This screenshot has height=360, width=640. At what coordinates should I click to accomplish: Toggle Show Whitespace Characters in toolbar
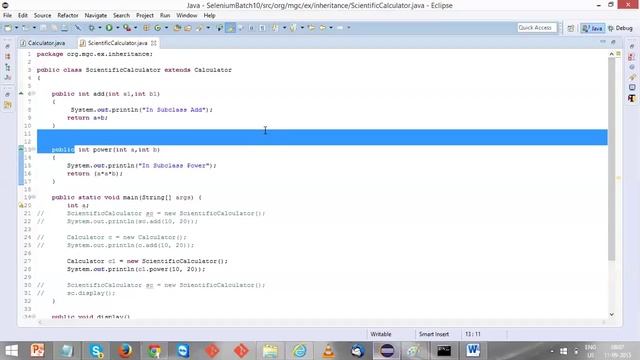tap(262, 28)
